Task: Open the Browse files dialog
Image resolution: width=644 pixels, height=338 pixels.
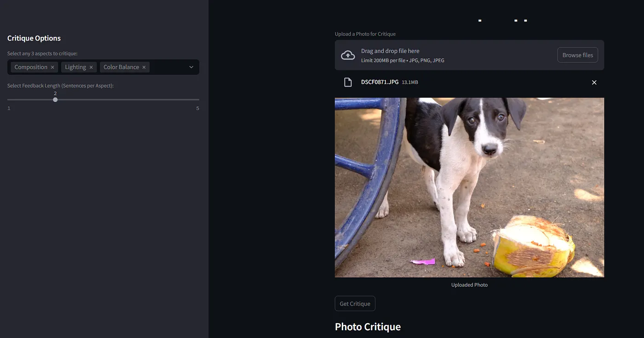Action: (577, 54)
